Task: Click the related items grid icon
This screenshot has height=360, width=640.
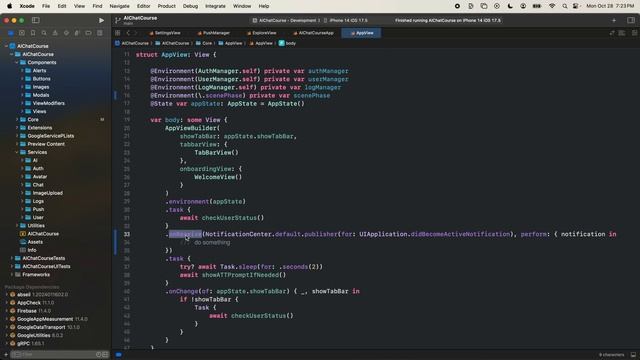Action: [x=118, y=33]
